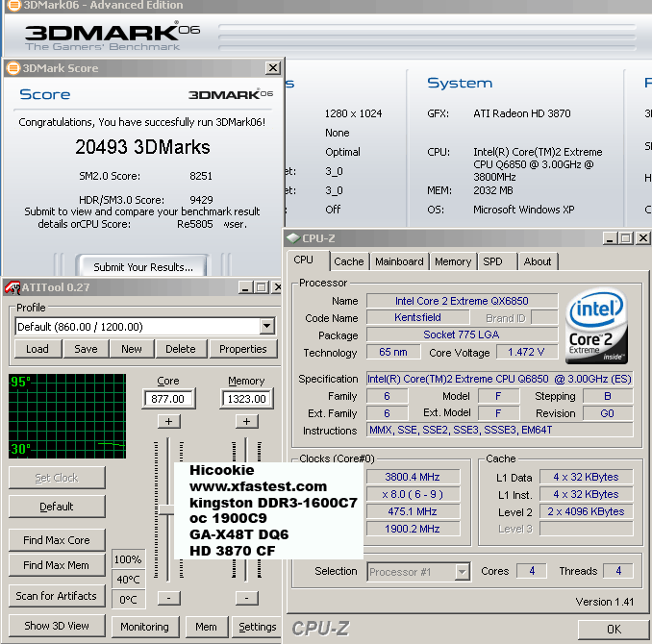Image resolution: width=652 pixels, height=644 pixels.
Task: Click the L1 Data value 4 x 32 KBytes
Action: (x=586, y=477)
